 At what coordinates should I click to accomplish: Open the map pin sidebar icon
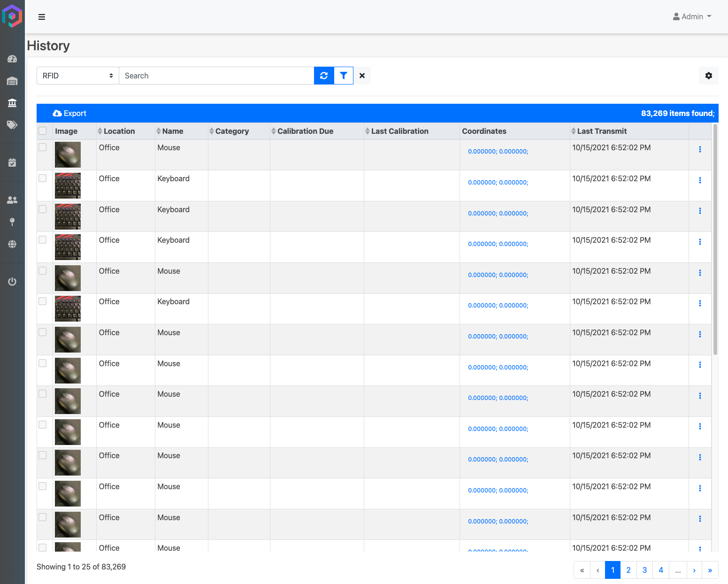point(12,222)
